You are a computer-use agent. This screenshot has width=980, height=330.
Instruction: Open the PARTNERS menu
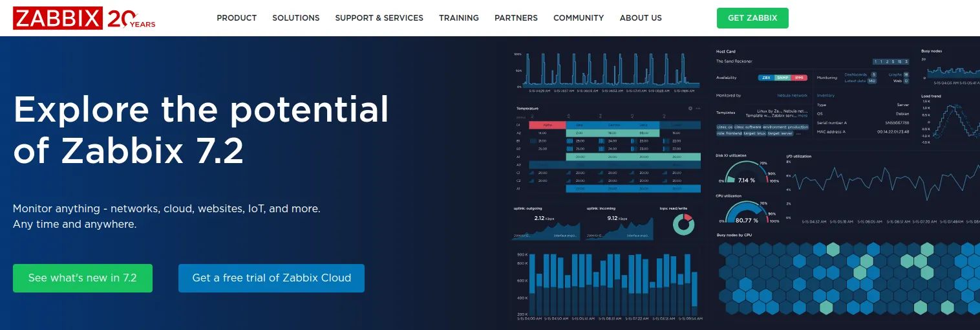point(516,18)
